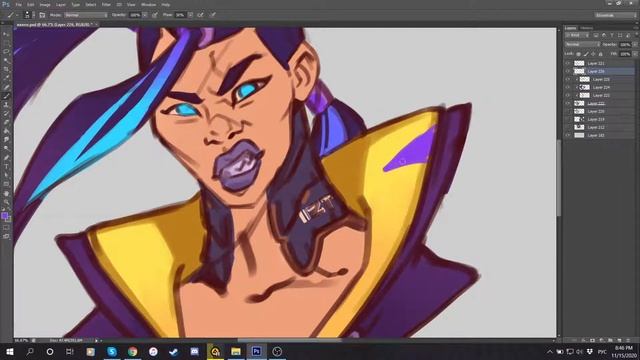Select the Magic Wand tool
The height and width of the screenshot is (360, 640).
coord(6,60)
